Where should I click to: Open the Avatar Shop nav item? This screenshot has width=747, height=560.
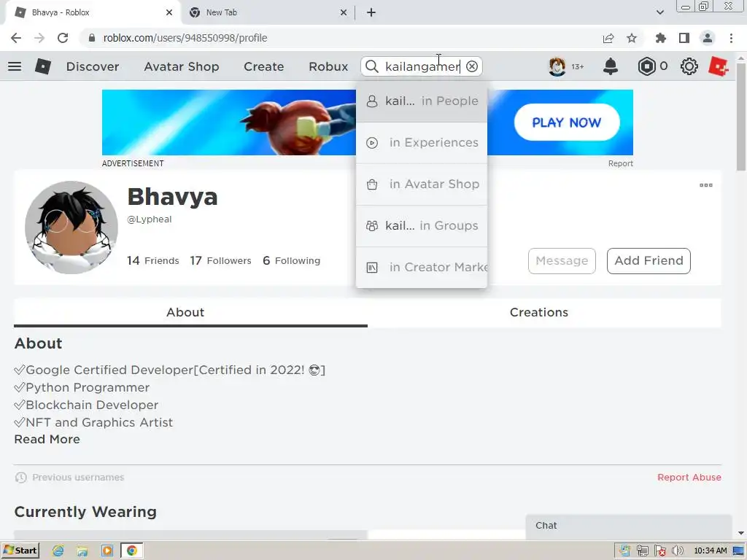pyautogui.click(x=182, y=66)
